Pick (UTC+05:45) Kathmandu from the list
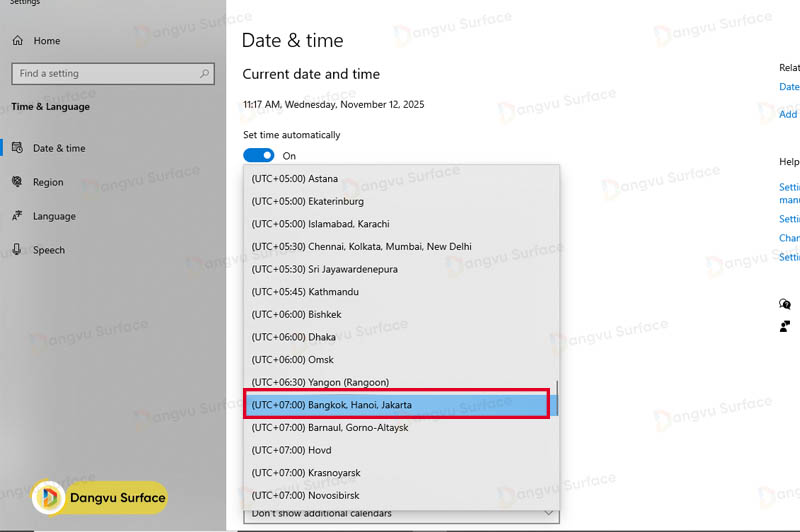Image resolution: width=800 pixels, height=532 pixels. coord(304,292)
